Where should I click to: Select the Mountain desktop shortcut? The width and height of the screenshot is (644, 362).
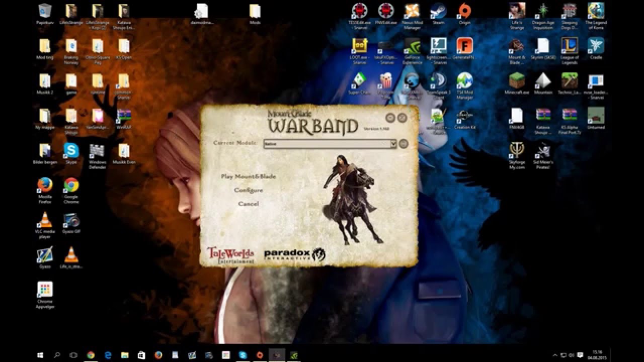tap(543, 83)
